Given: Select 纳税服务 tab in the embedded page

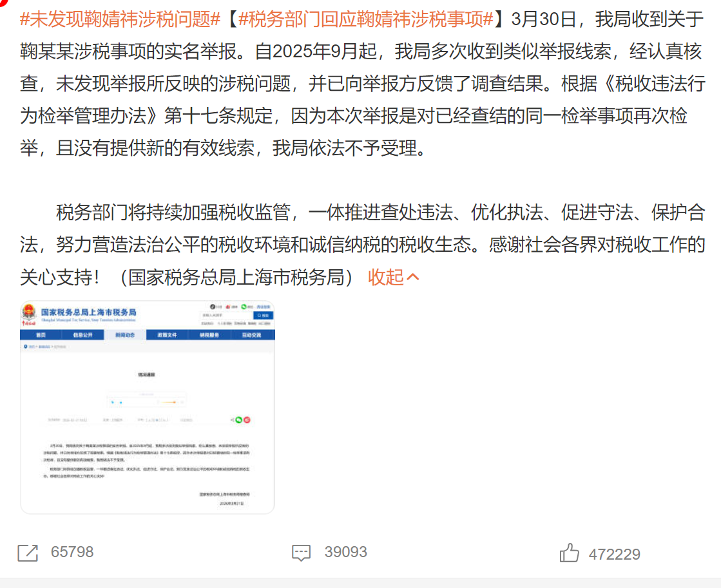Looking at the screenshot, I should point(209,335).
